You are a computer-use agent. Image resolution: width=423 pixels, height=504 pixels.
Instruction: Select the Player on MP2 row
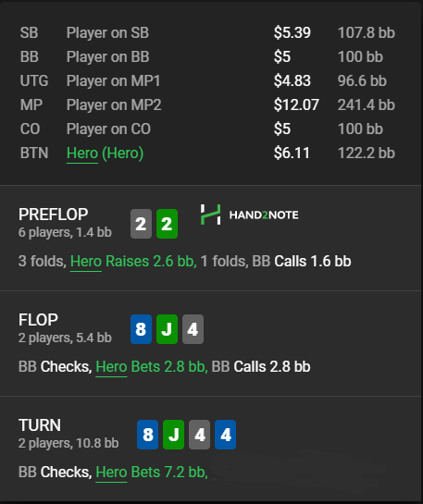tap(207, 104)
